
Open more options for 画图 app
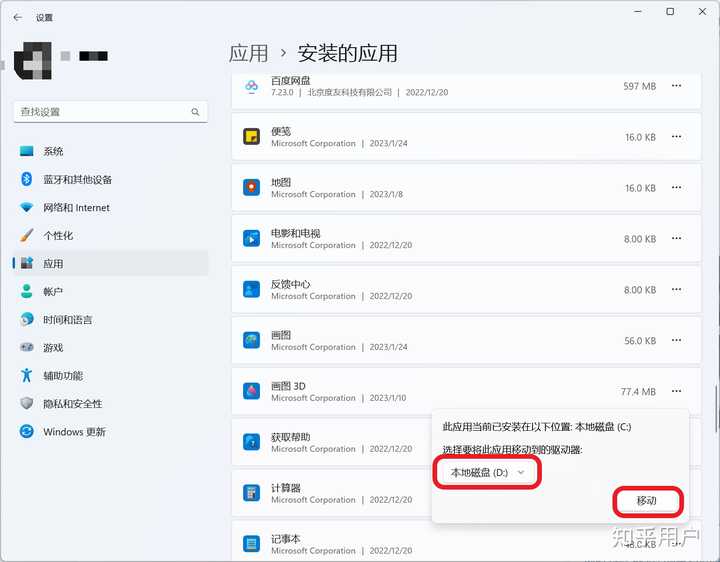coord(676,340)
